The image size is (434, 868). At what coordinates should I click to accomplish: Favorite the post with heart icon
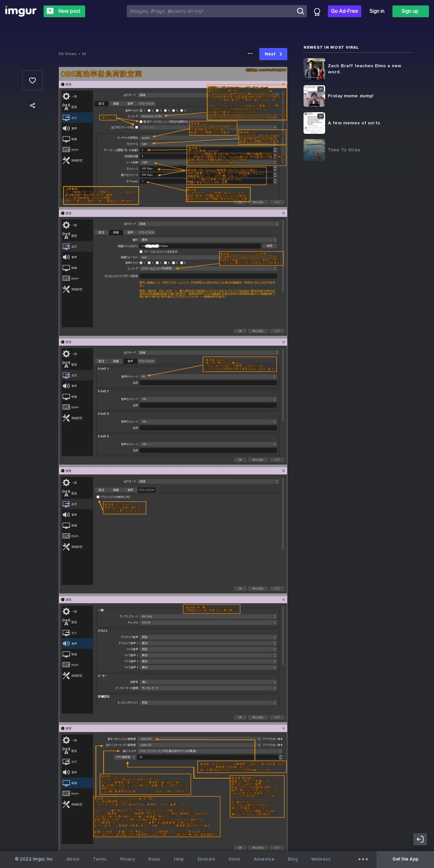pos(32,80)
